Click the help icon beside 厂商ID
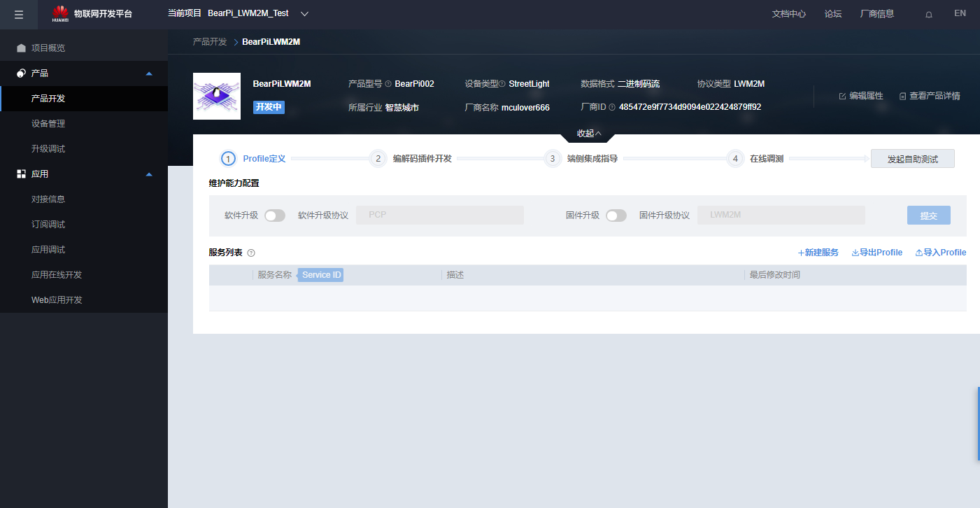The width and height of the screenshot is (980, 508). click(x=612, y=107)
